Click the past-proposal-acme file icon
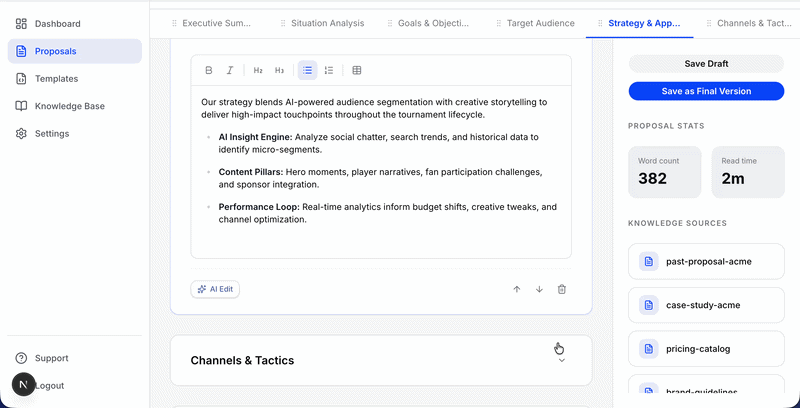 pyautogui.click(x=648, y=261)
